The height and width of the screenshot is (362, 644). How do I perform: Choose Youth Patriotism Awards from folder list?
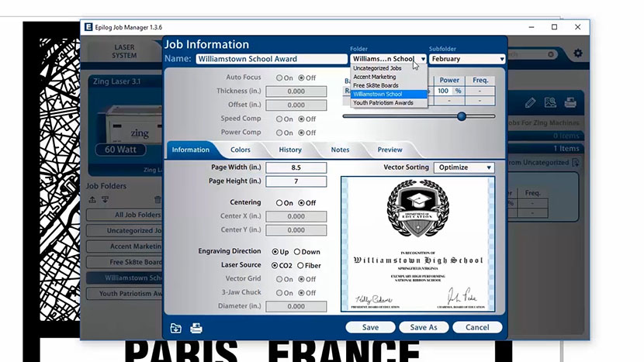pyautogui.click(x=383, y=102)
